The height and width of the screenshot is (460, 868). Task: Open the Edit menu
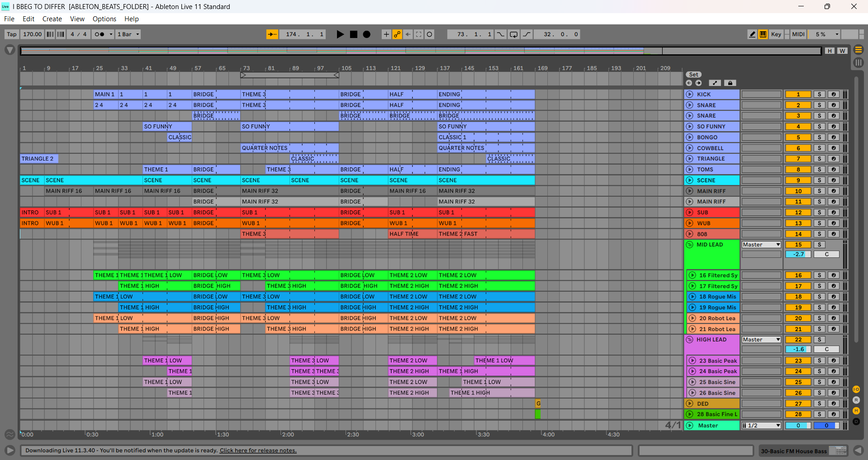28,19
